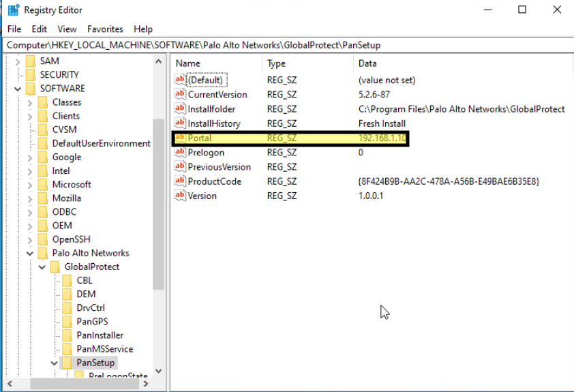The width and height of the screenshot is (574, 392).
Task: Click the Fresh Install data value
Action: [x=382, y=123]
